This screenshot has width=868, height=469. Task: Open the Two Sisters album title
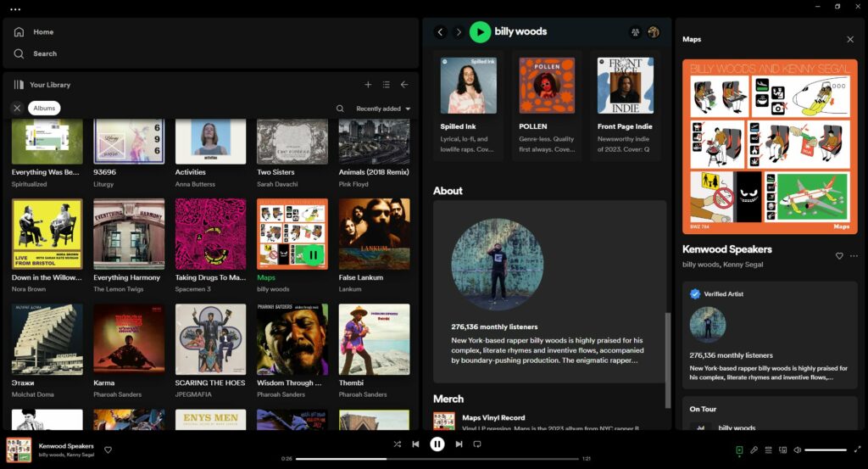[275, 172]
